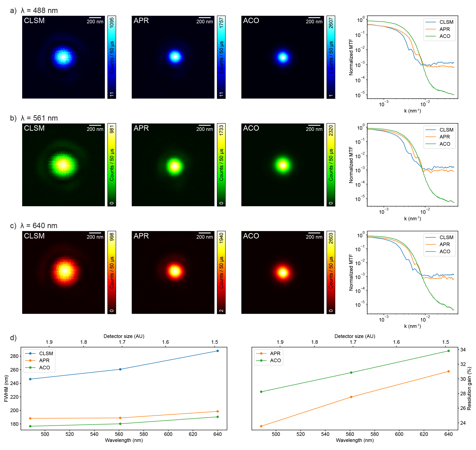Select the CLSM legend entry in the FWHM plot
Viewport: 476px width, 450px height.
pos(39,353)
